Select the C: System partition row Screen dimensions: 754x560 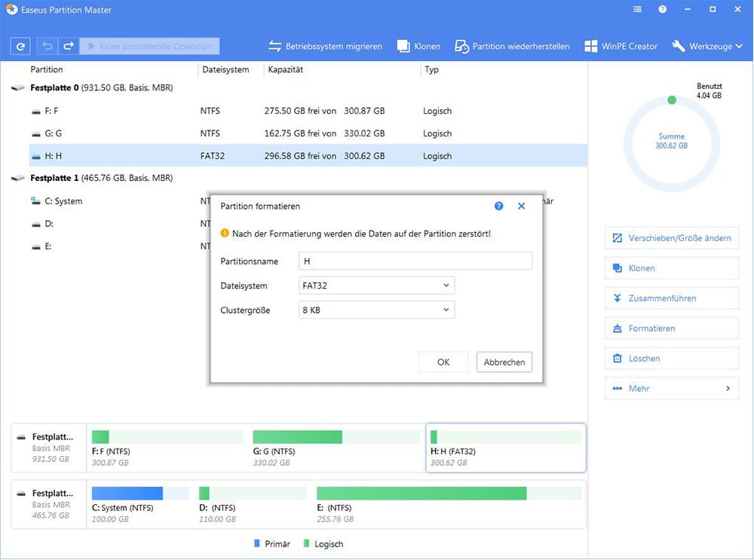[57, 201]
